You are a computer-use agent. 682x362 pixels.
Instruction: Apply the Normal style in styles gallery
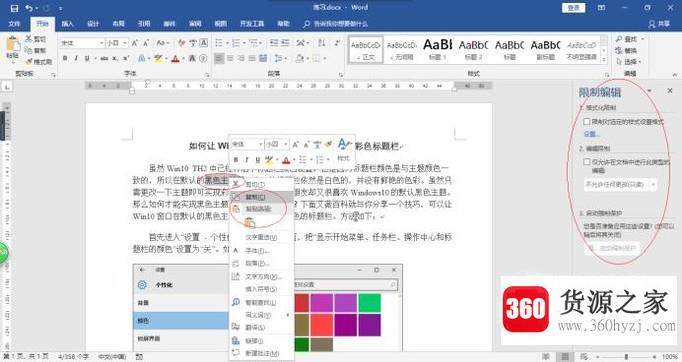coord(366,49)
